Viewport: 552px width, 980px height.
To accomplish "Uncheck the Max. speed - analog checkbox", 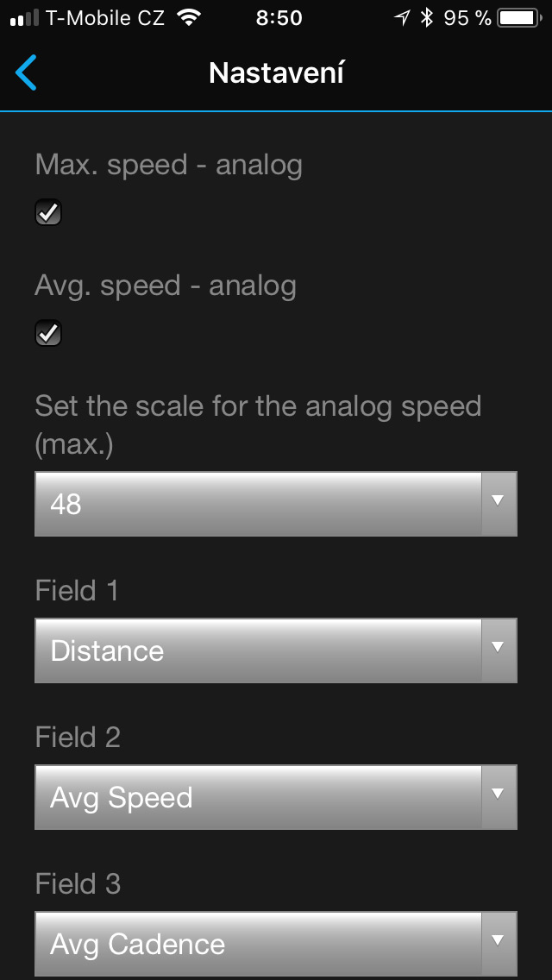I will click(x=48, y=212).
